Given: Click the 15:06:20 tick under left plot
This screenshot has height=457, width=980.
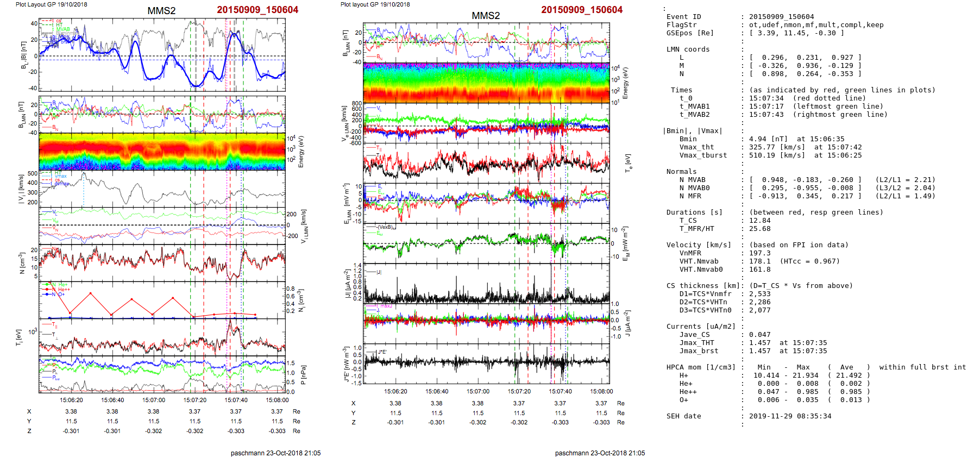Looking at the screenshot, I should pyautogui.click(x=71, y=400).
